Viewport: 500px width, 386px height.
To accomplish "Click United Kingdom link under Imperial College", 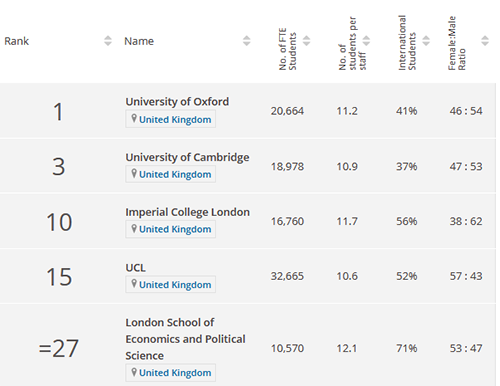I will [x=175, y=229].
